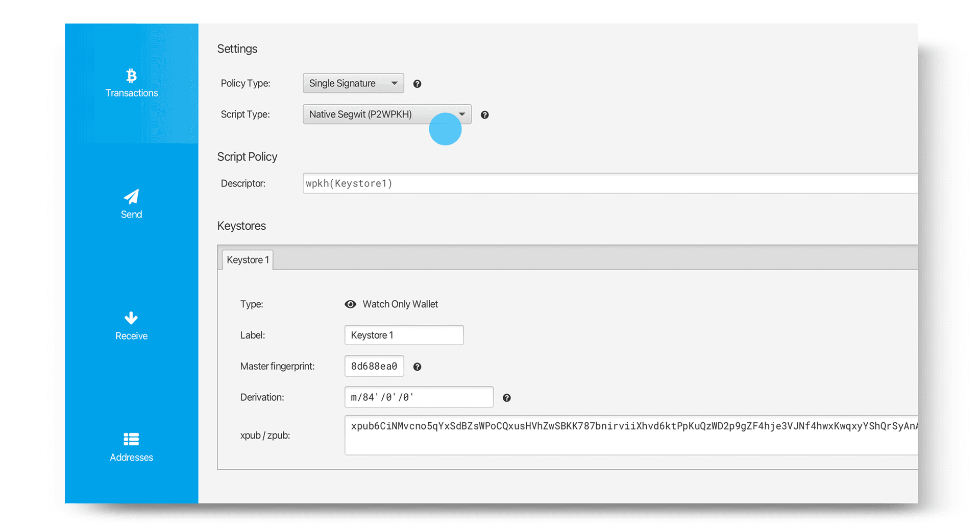Click the Descriptor field showing wpkh(Keystore1)
Screen dimensions: 980x528
[610, 183]
